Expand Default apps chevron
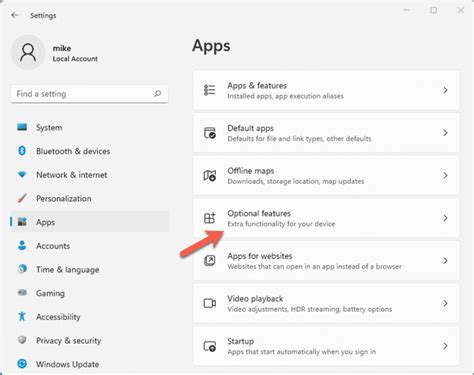474x375 pixels. (445, 133)
